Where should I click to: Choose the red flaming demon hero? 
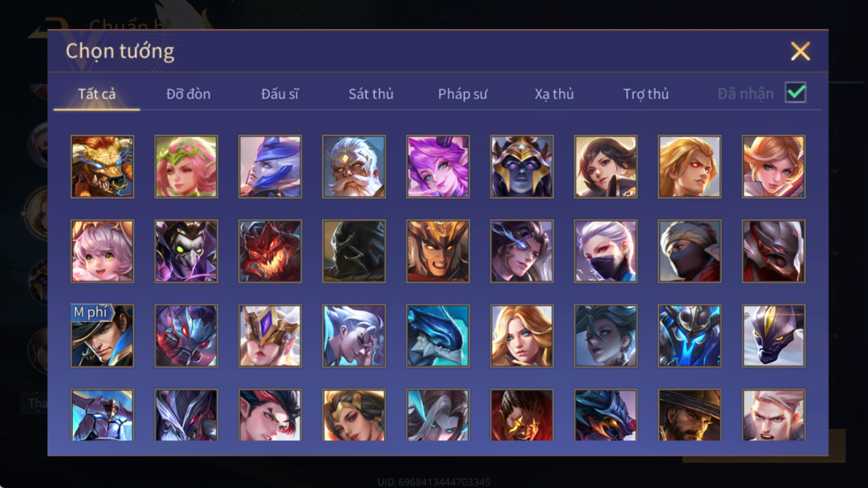(270, 251)
